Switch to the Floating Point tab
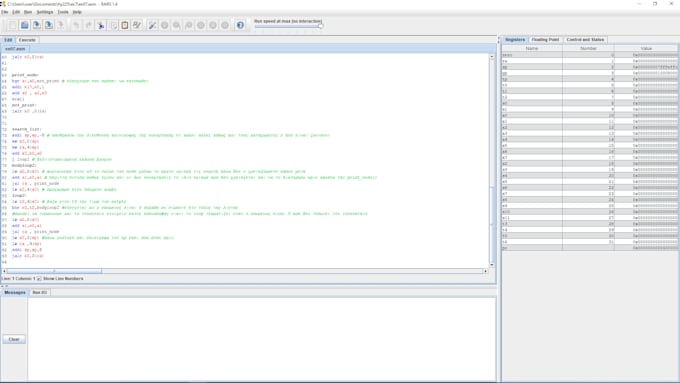This screenshot has width=680, height=383. click(x=545, y=39)
